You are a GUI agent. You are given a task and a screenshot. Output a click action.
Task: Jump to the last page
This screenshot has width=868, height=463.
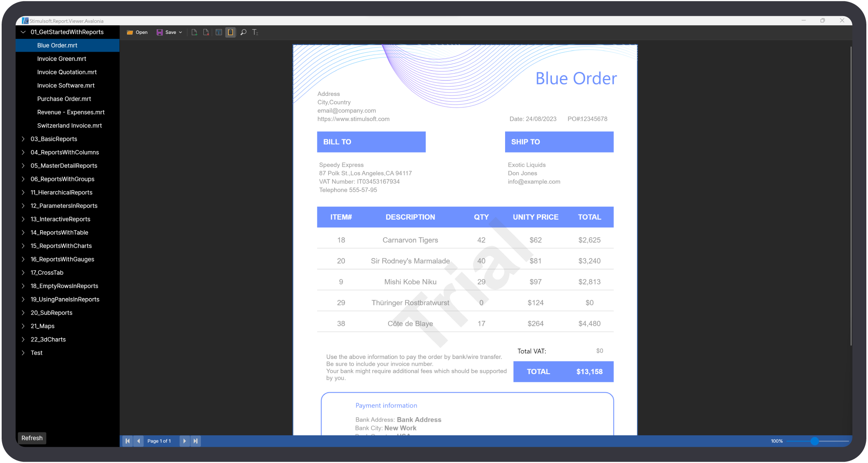point(196,441)
